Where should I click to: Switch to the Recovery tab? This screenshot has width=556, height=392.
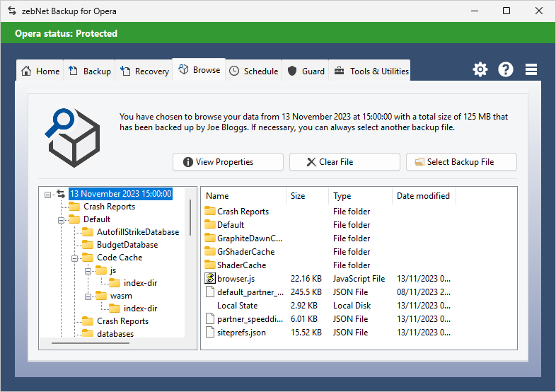tap(145, 71)
